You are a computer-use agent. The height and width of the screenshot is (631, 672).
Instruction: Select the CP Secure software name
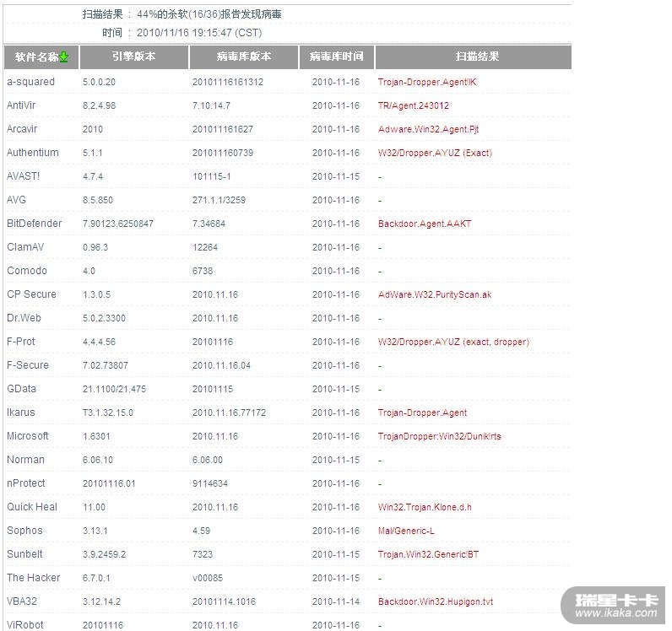pos(32,294)
